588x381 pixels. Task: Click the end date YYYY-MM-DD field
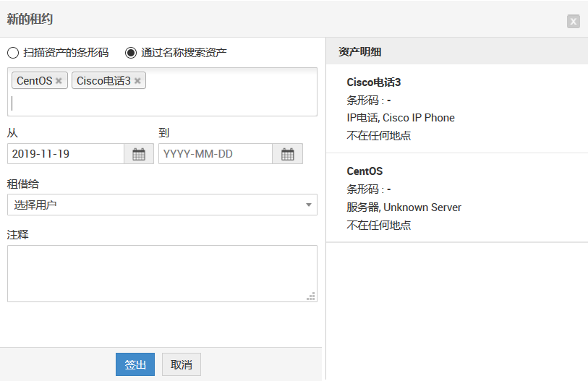tap(215, 154)
